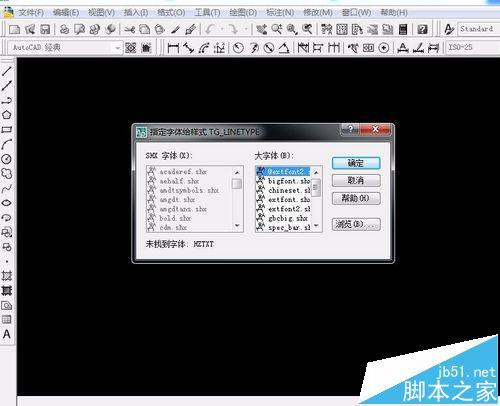Select the Circle draw tool
This screenshot has width=500, height=406.
[7, 159]
